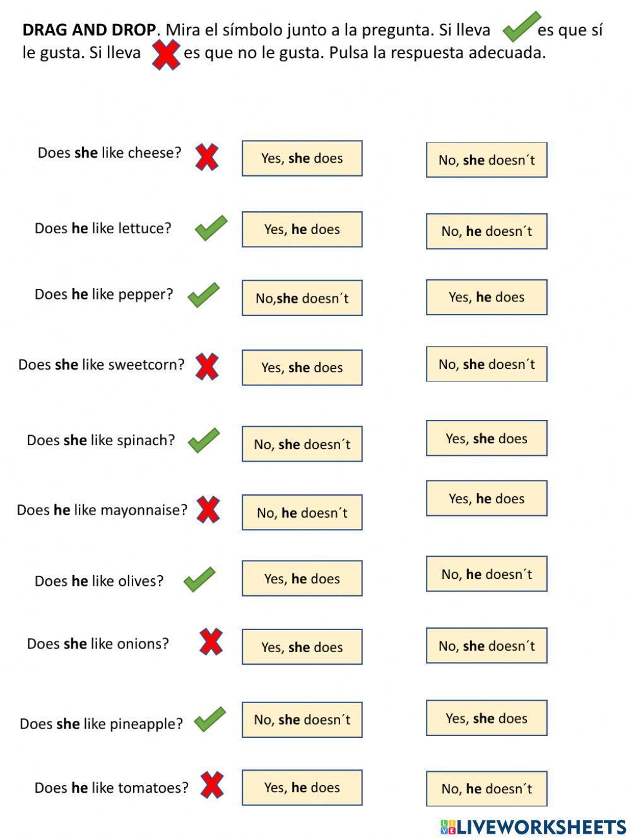Click the red cross next to the sweetcorn question
This screenshot has width=631, height=840.
(x=206, y=366)
